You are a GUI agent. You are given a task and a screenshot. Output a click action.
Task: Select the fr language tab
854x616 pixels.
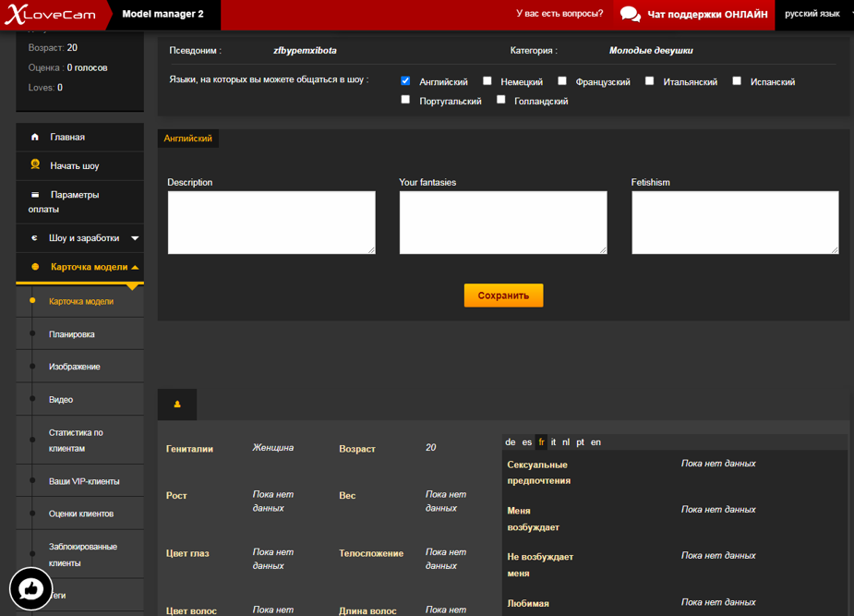pos(541,442)
